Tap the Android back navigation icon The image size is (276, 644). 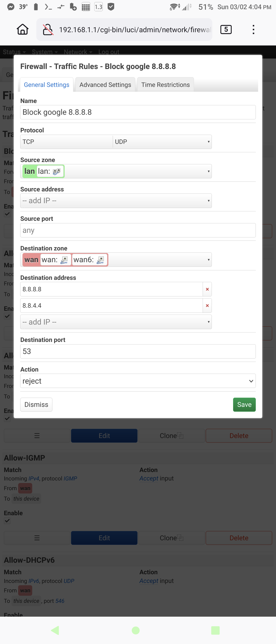(55, 630)
